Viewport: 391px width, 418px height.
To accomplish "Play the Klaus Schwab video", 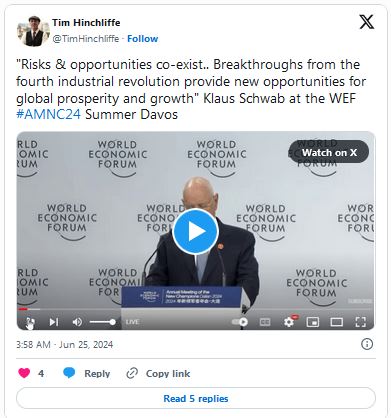I will point(195,231).
